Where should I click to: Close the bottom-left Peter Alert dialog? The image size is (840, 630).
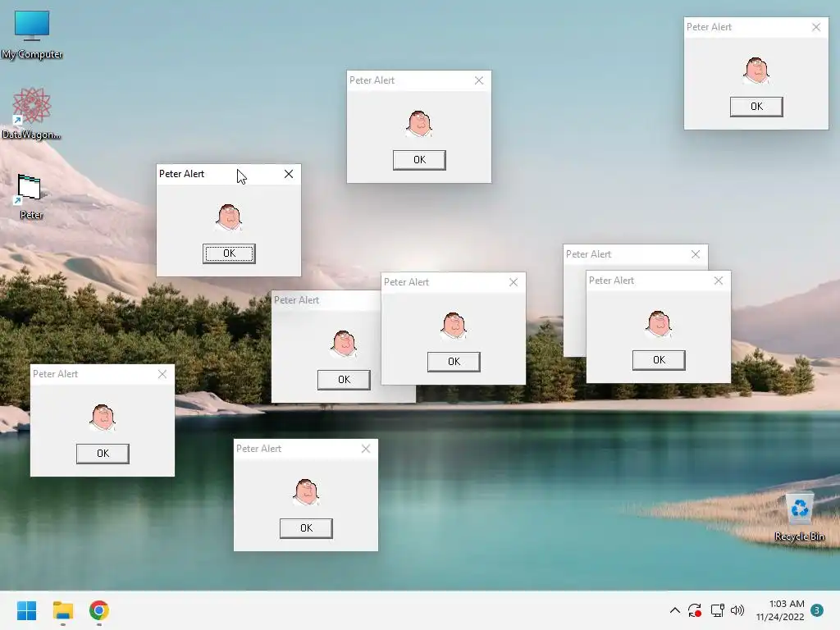tap(162, 374)
